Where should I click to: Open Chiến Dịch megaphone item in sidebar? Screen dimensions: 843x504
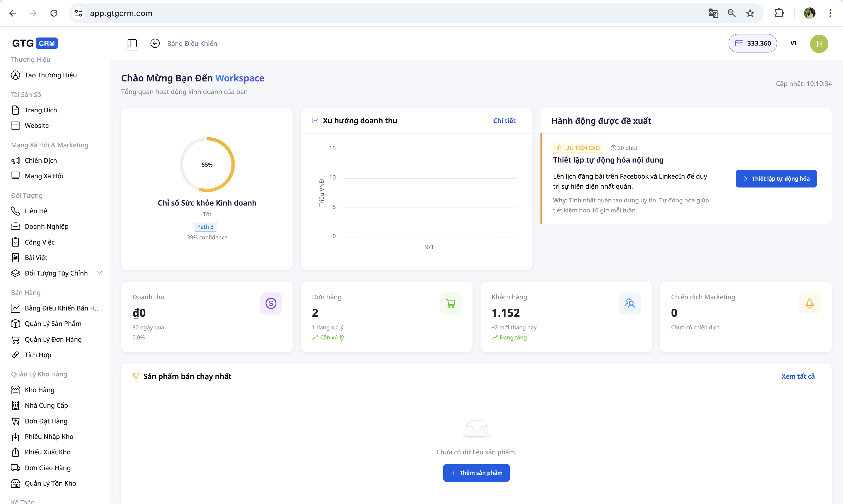pos(40,160)
